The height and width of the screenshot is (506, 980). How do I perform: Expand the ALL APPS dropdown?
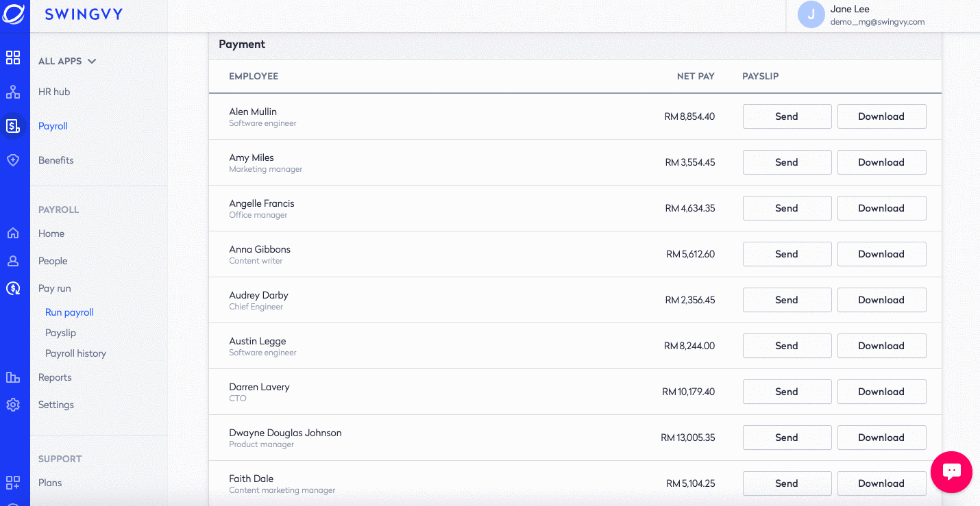[x=67, y=61]
